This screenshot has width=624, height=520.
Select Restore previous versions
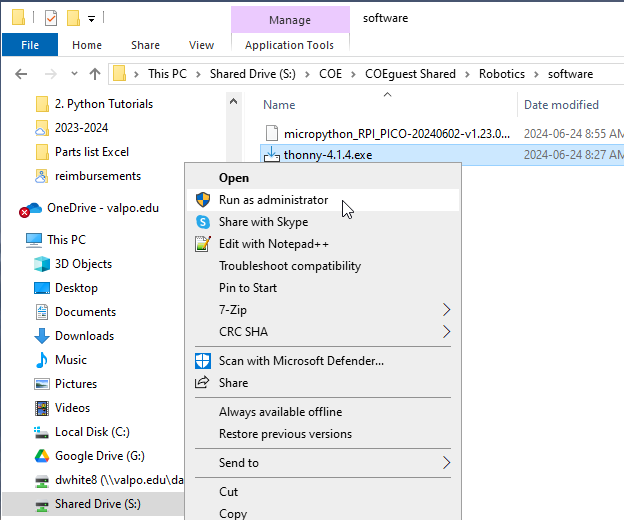(x=323, y=434)
